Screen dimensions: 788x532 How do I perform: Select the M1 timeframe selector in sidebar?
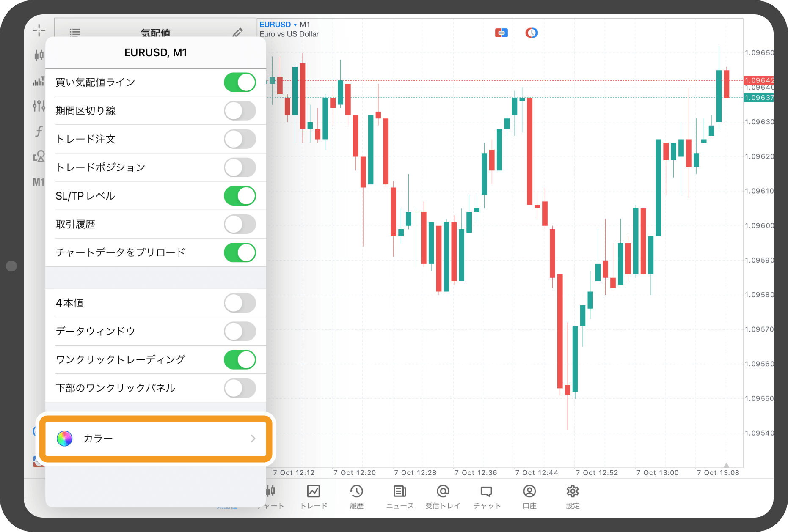pos(38,182)
